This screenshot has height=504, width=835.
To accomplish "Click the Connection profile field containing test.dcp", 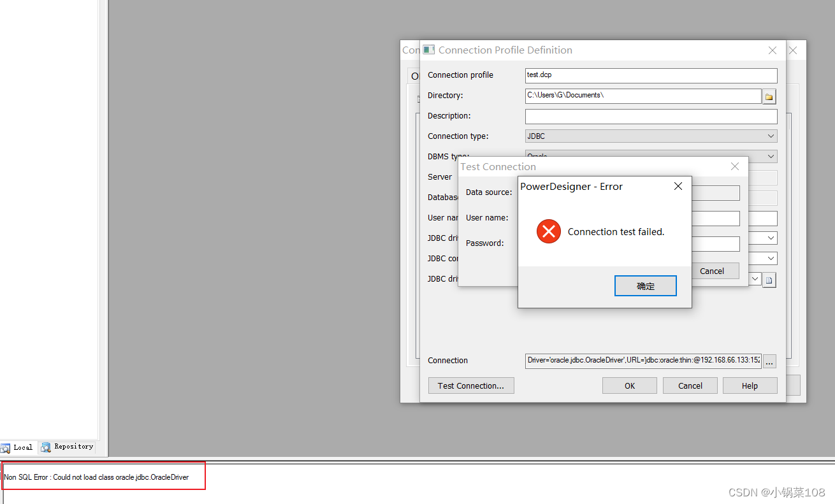I will 650,75.
